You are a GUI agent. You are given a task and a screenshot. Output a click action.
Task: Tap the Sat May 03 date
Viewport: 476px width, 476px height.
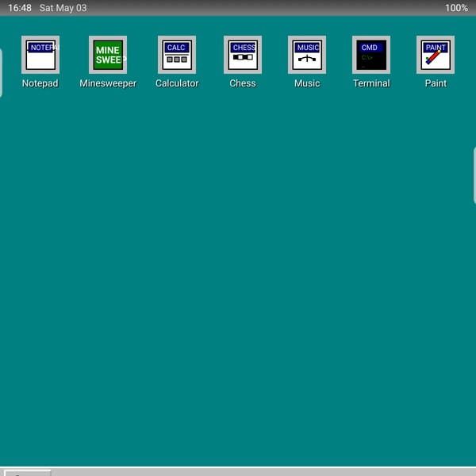63,8
